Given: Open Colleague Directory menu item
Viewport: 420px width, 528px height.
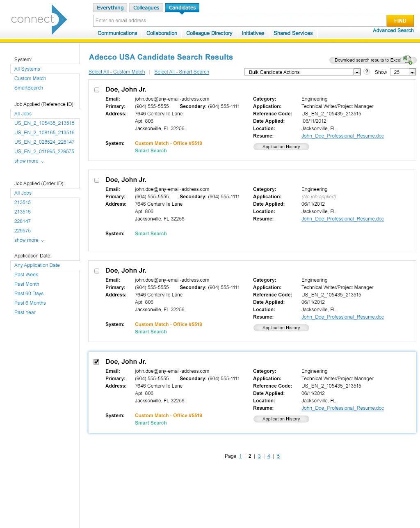Looking at the screenshot, I should [x=209, y=33].
